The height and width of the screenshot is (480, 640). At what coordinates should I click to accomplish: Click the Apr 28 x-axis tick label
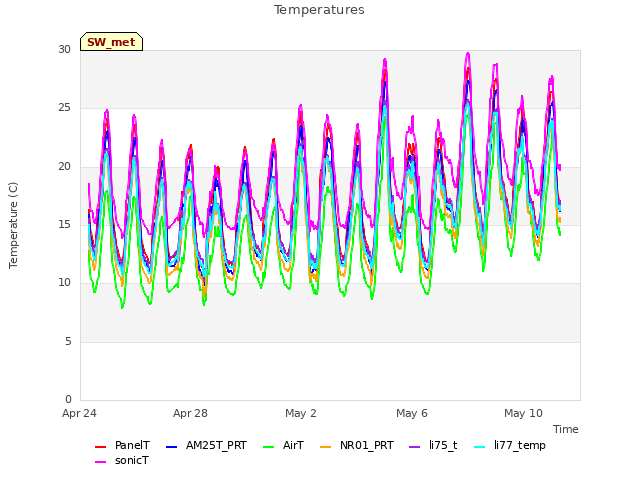[190, 413]
